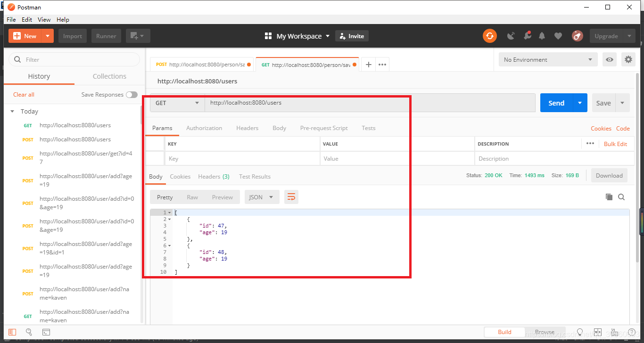Fold JSON line 2 with its arrow
Image resolution: width=644 pixels, height=343 pixels.
click(x=170, y=219)
